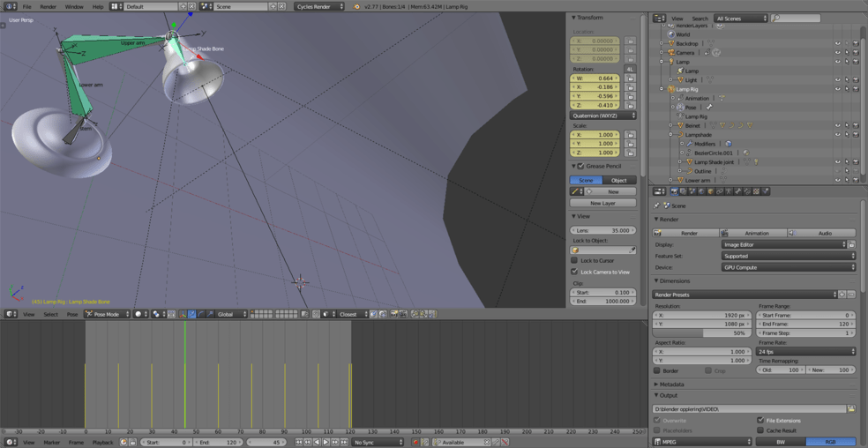Toggle File Extensions checkbox in Output
The image size is (868, 448).
(x=760, y=421)
